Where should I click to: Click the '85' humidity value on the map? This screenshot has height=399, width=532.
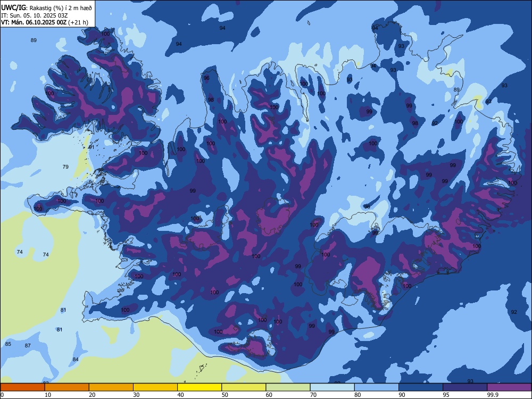click(8, 344)
